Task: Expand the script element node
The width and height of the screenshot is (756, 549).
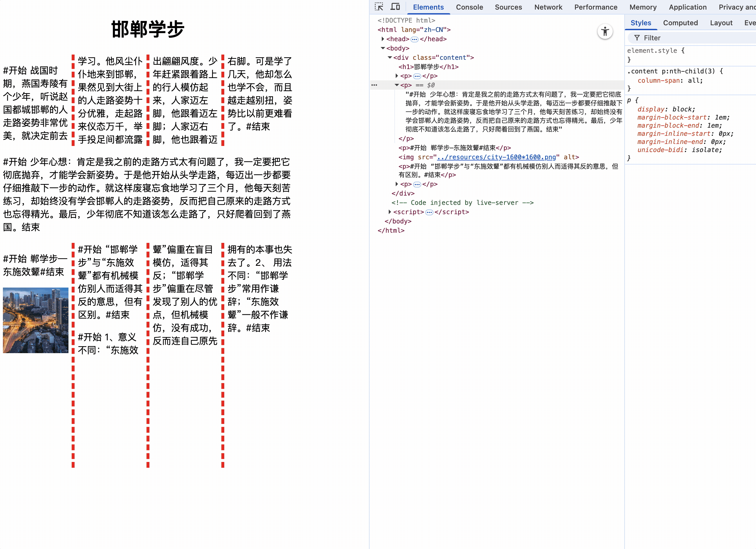Action: tap(389, 212)
